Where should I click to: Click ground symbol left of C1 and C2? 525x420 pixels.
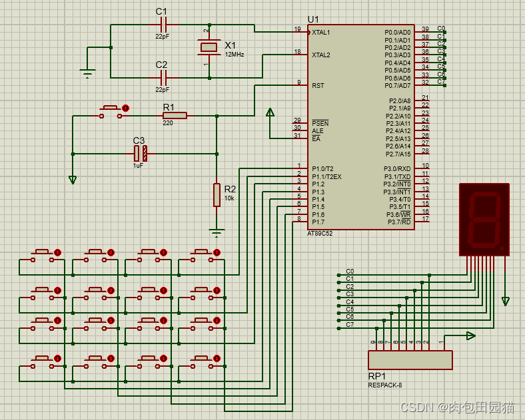click(x=87, y=73)
